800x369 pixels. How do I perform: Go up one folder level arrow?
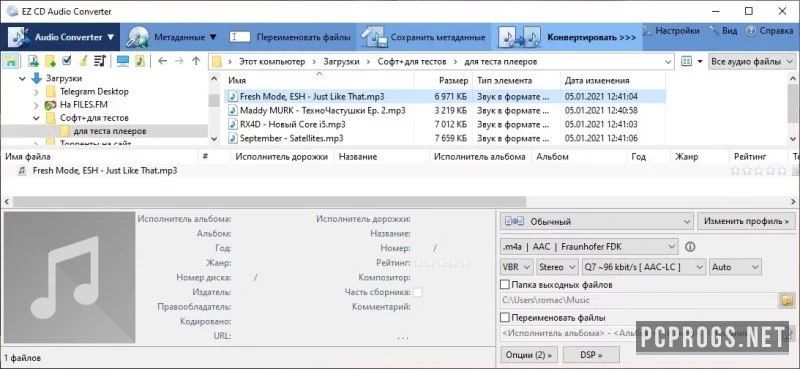[x=196, y=61]
